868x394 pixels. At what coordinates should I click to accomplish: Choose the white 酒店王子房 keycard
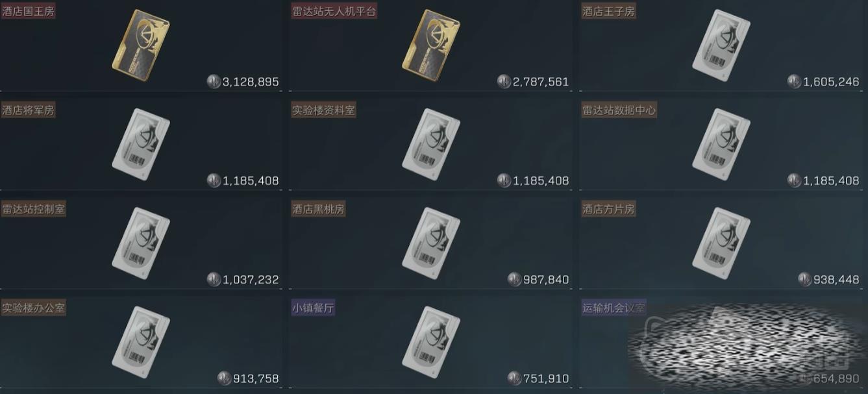[721, 45]
